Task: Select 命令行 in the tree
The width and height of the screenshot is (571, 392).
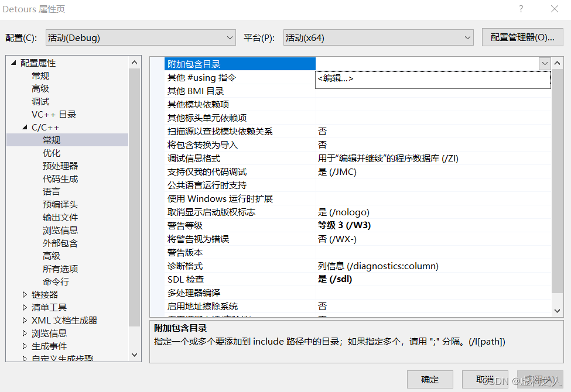Action: click(56, 281)
